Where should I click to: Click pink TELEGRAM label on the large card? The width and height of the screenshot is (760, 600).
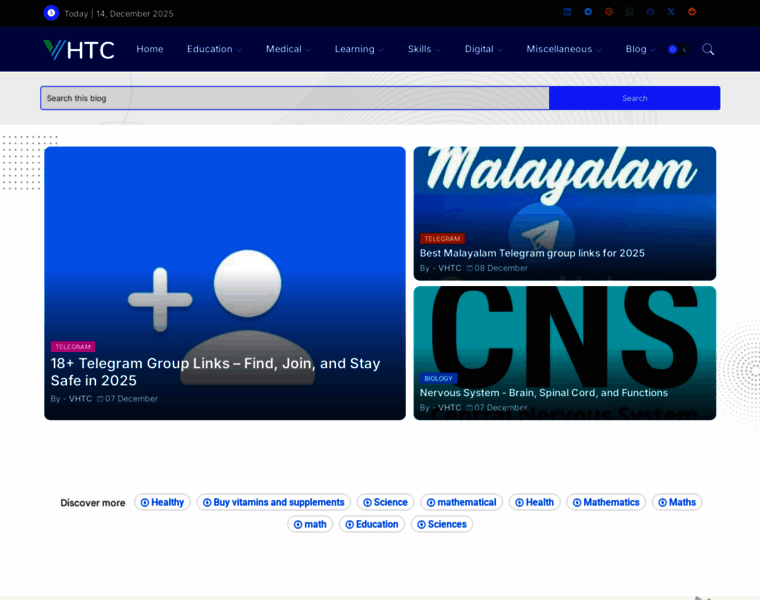(73, 347)
